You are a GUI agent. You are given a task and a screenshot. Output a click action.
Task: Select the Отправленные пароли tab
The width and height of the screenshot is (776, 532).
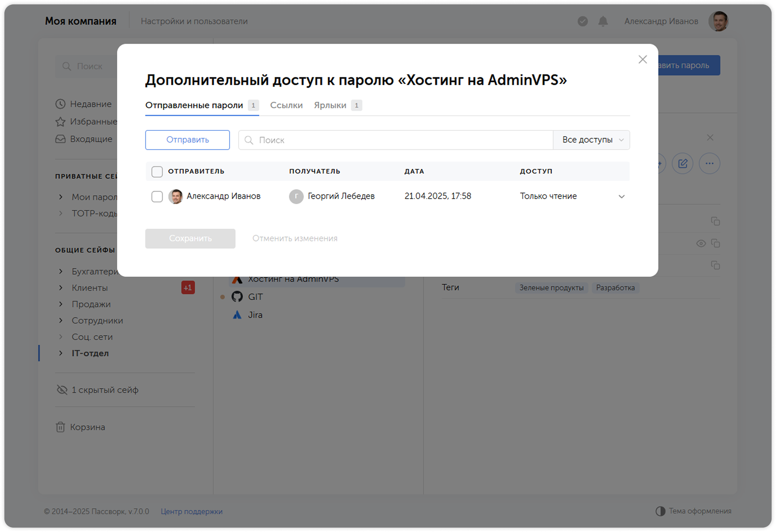tap(202, 105)
